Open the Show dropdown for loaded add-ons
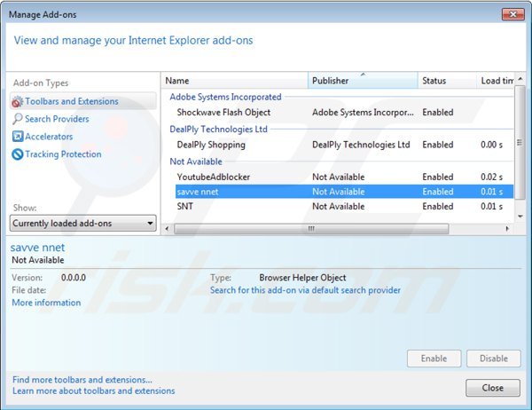The height and width of the screenshot is (410, 532). [x=83, y=223]
